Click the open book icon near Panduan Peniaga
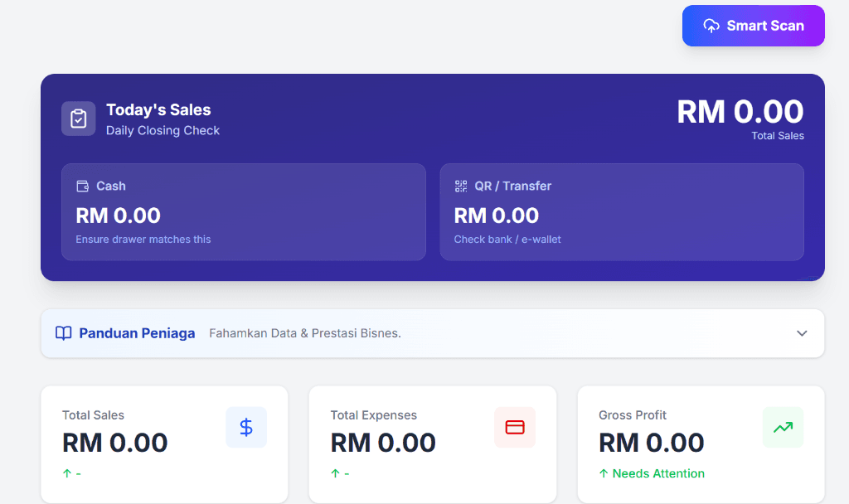Viewport: 849px width, 504px height. pos(62,332)
